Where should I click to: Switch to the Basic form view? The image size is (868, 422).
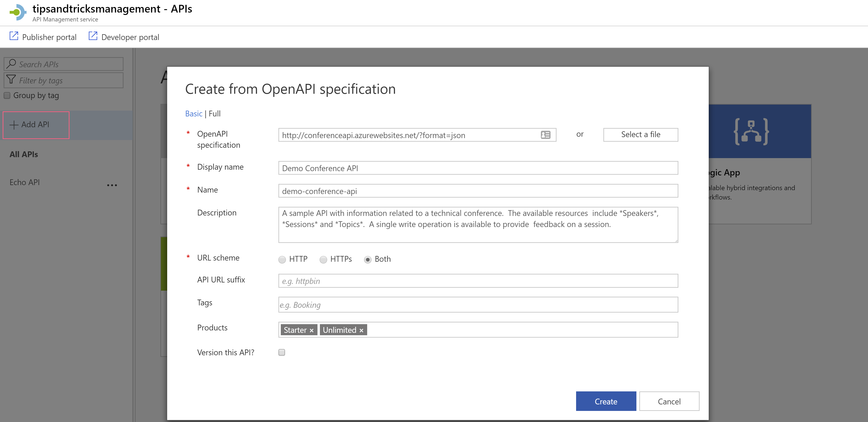(194, 114)
